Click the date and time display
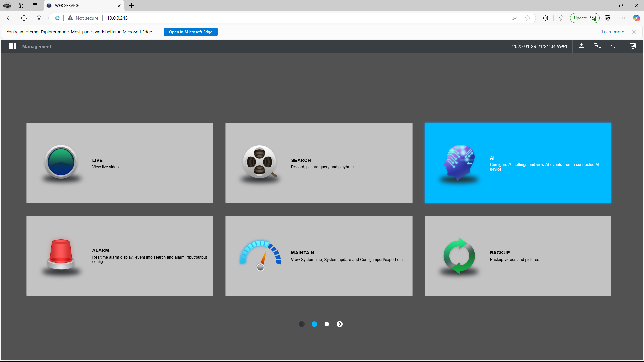 click(539, 46)
